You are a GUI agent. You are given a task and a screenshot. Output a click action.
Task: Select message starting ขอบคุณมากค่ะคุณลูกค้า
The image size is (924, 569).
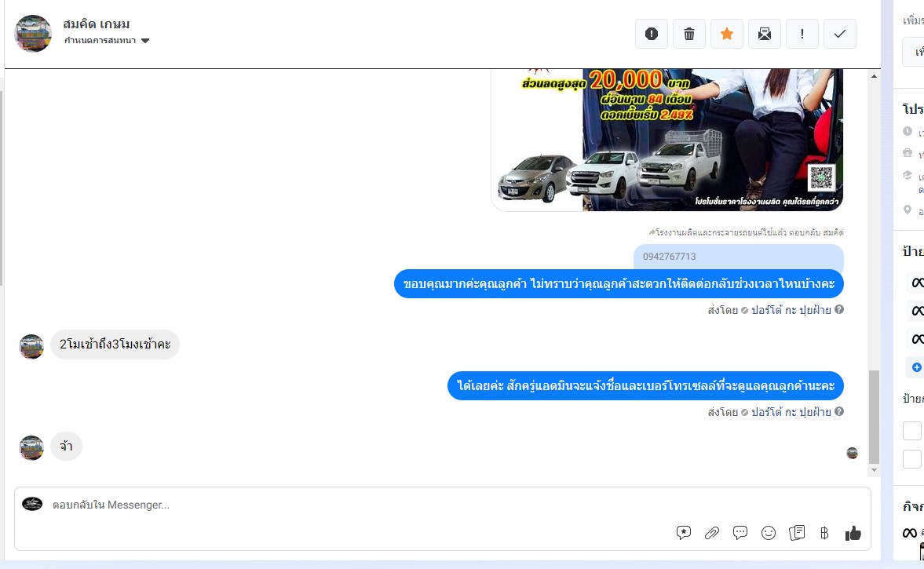tap(619, 284)
